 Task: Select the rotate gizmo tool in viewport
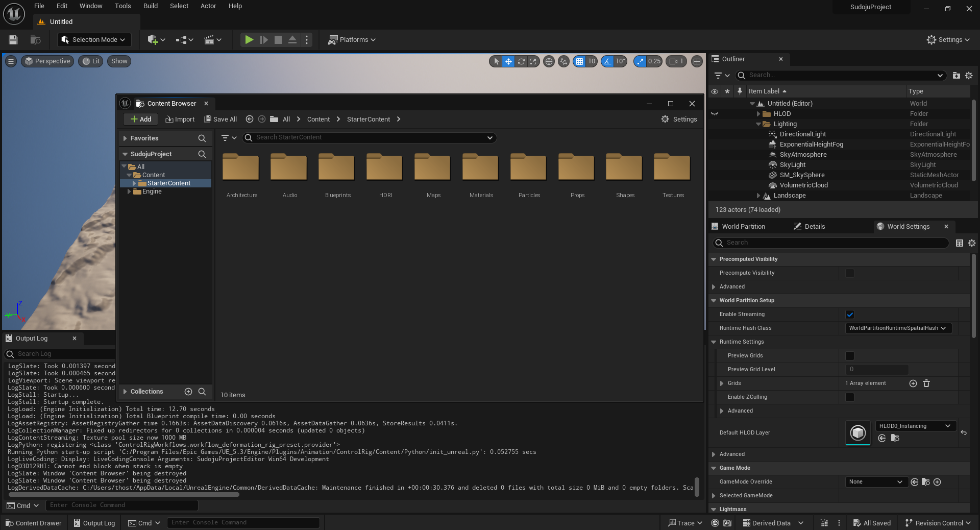point(521,61)
